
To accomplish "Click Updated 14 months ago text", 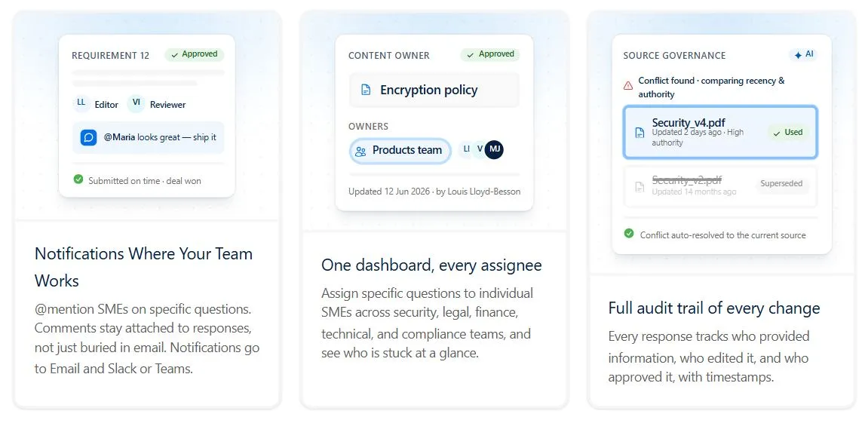I will [x=695, y=192].
